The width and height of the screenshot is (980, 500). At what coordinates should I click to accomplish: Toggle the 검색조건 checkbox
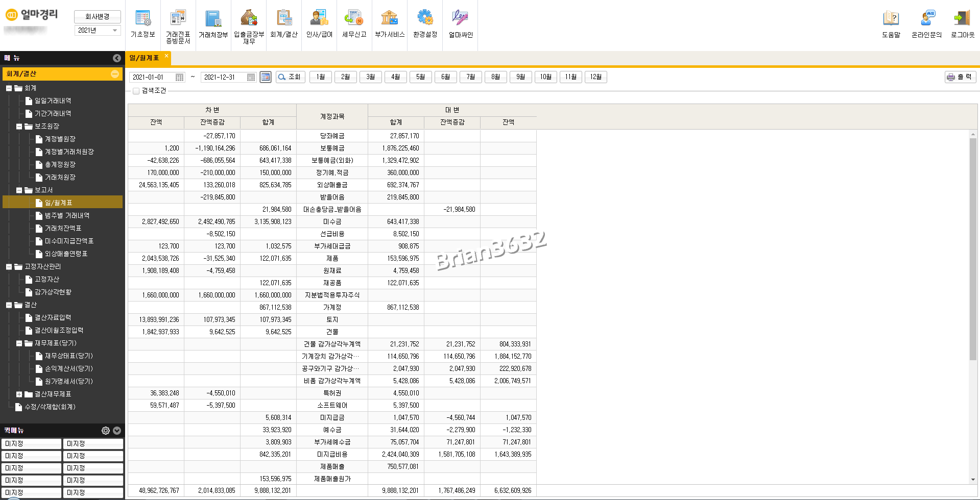(x=136, y=91)
